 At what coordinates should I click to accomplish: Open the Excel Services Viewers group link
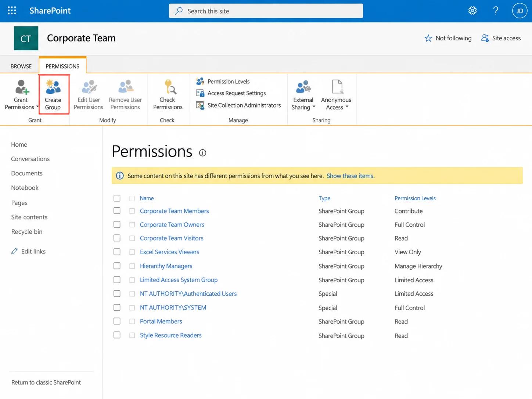(169, 252)
